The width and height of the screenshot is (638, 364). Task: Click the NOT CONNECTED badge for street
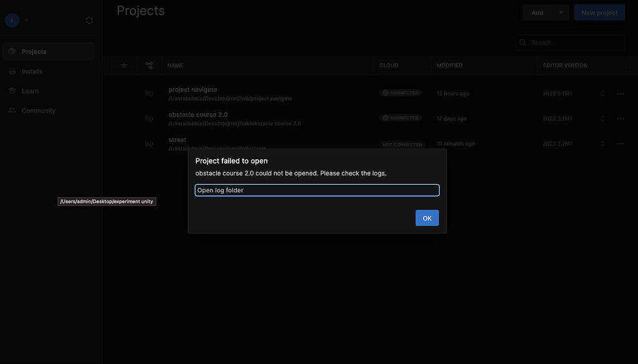coord(402,144)
